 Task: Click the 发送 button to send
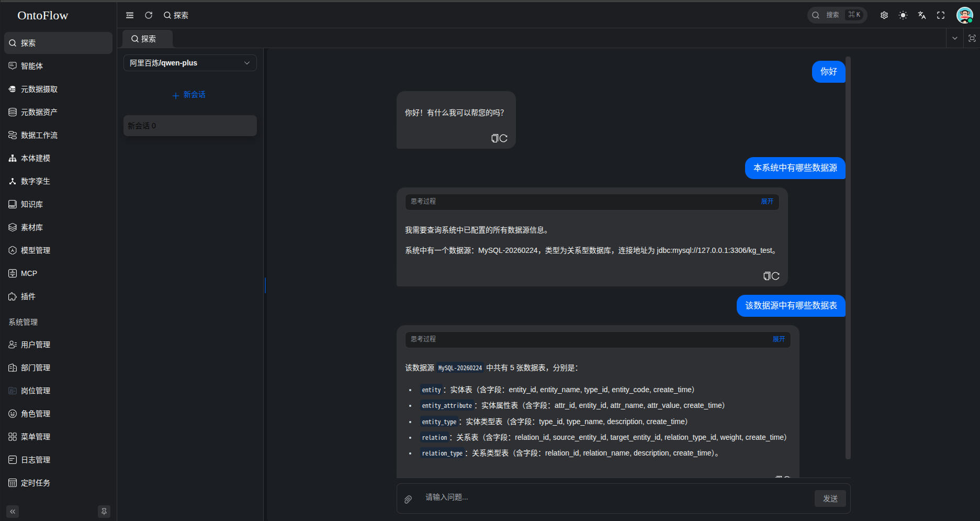[830, 498]
